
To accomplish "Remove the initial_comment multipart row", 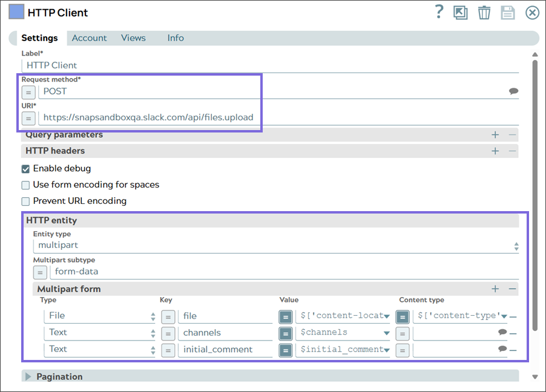I will (x=513, y=350).
